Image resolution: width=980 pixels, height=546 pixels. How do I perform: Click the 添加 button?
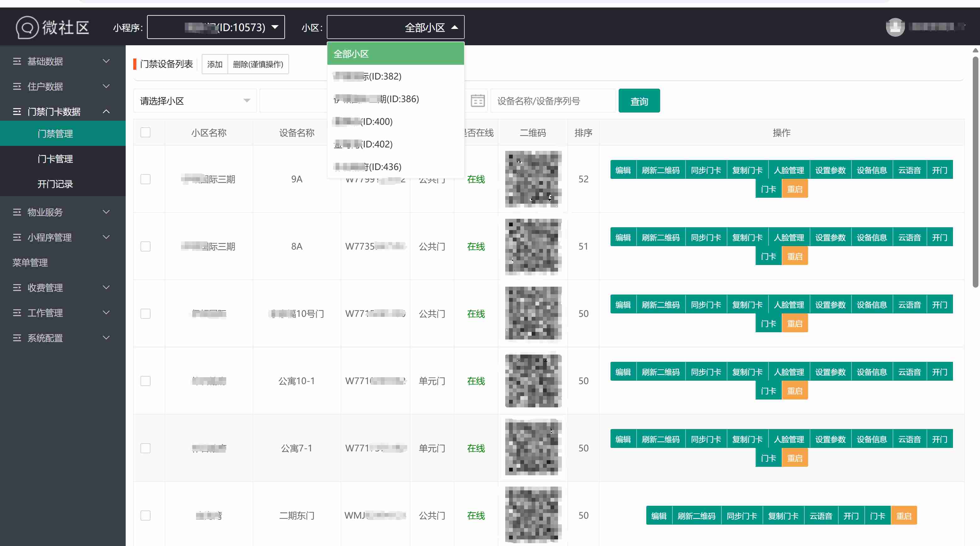point(215,64)
